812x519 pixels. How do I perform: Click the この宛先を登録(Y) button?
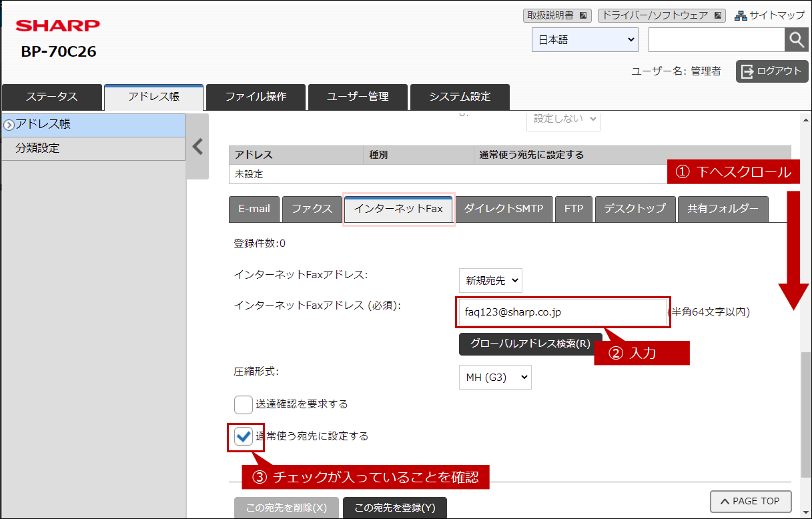pos(394,508)
